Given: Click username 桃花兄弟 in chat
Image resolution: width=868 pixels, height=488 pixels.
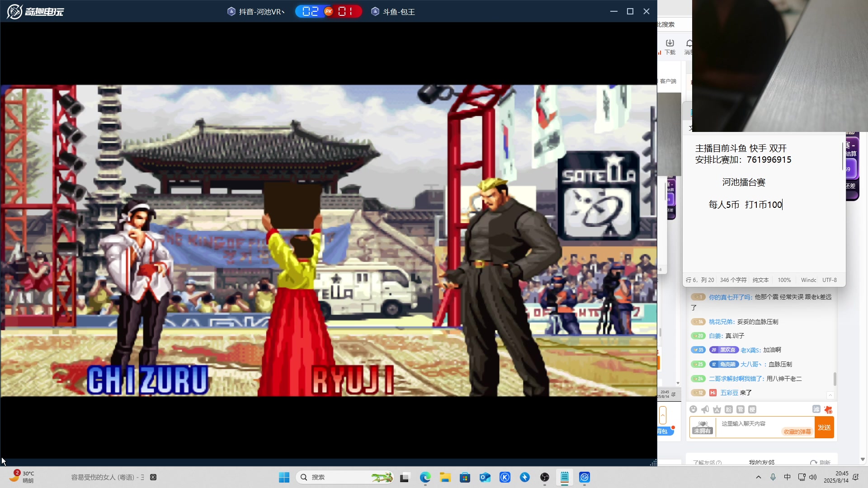Looking at the screenshot, I should pyautogui.click(x=722, y=322).
